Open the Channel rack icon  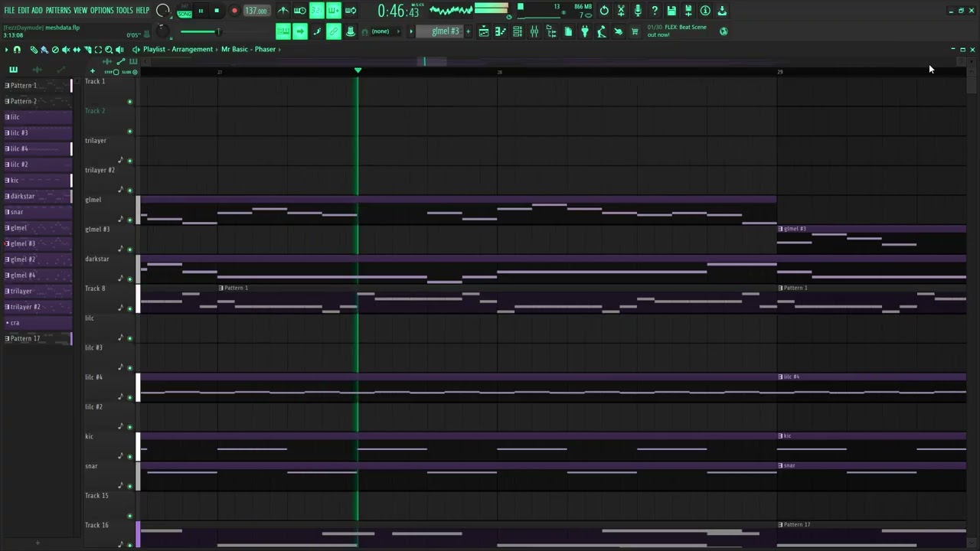pos(518,31)
